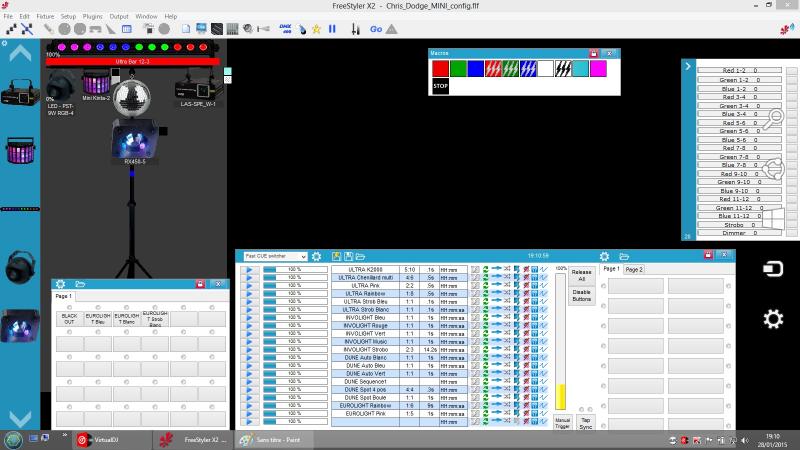Click the pause icon in the toolbar

pos(332,29)
